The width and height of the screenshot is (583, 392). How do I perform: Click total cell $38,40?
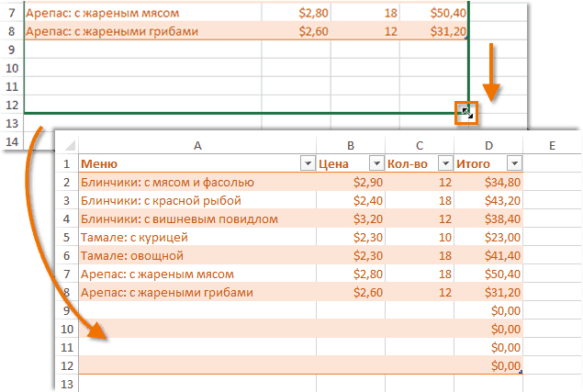[x=488, y=218]
